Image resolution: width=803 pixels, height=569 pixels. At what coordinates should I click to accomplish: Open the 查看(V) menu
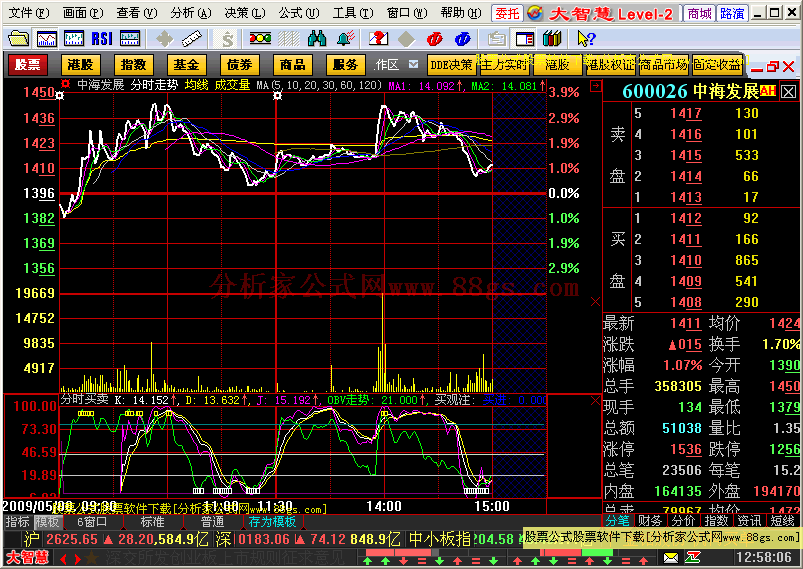(137, 13)
